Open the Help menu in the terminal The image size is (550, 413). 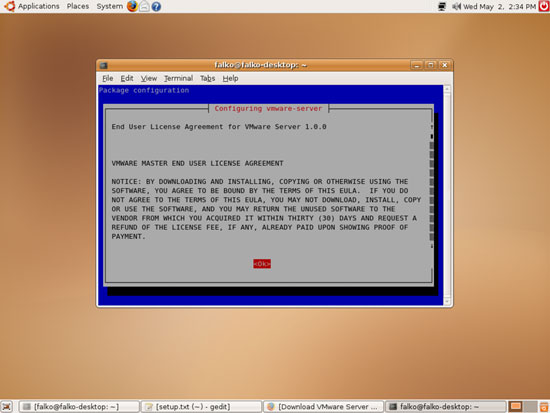[230, 78]
